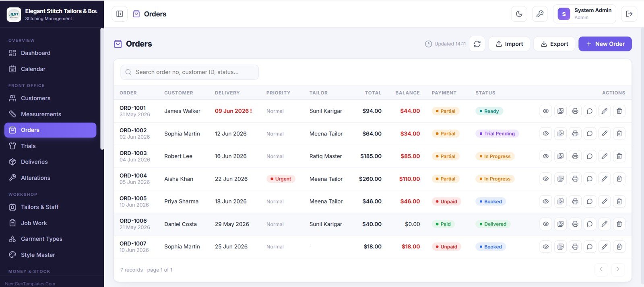The image size is (644, 287).
Task: Create a New Order
Action: (x=605, y=44)
